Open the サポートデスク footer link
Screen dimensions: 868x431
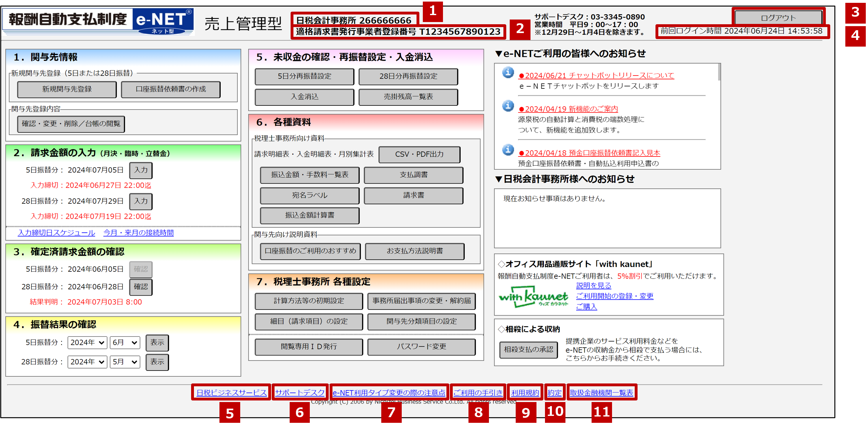click(299, 393)
